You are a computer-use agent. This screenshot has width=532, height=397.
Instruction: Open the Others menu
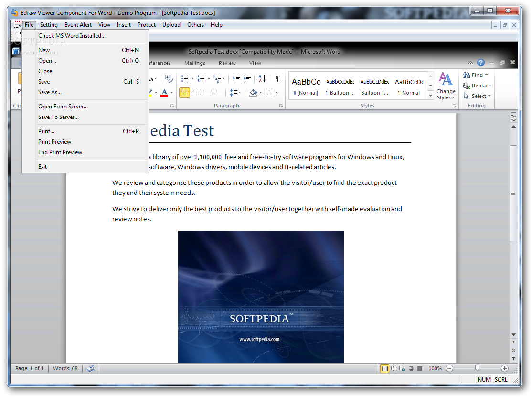pyautogui.click(x=195, y=25)
